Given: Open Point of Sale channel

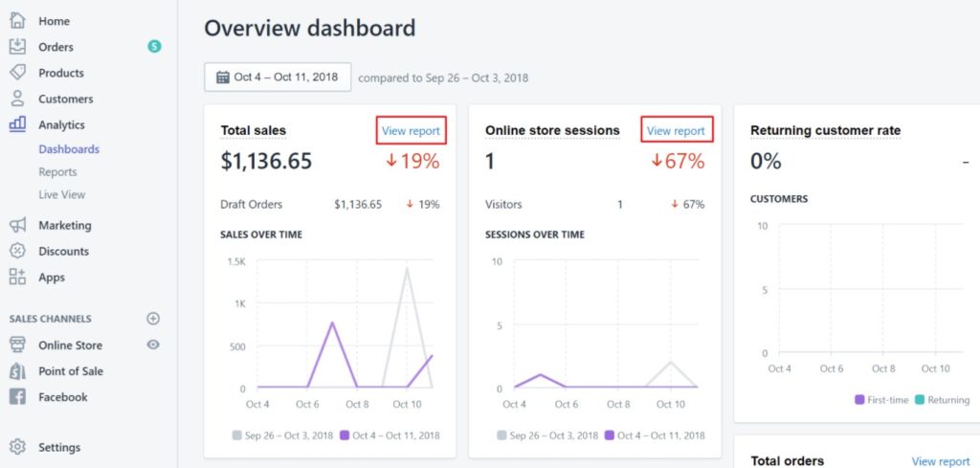Looking at the screenshot, I should point(71,371).
